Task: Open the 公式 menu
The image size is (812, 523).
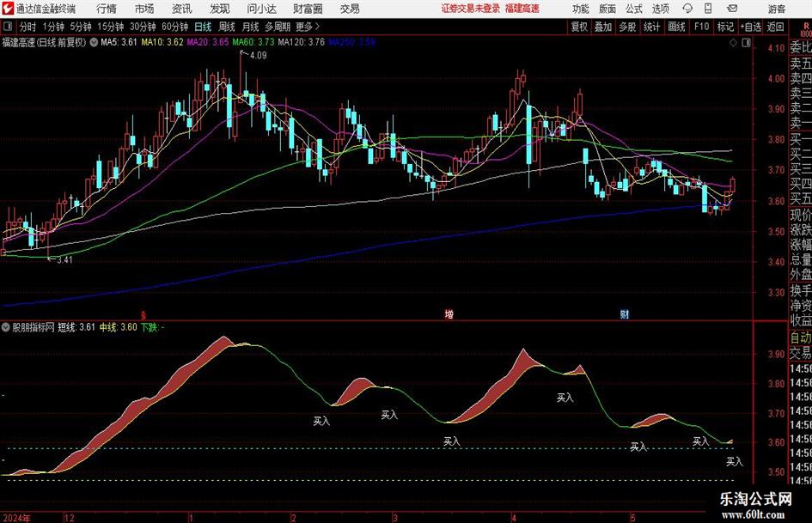Action: (x=634, y=9)
